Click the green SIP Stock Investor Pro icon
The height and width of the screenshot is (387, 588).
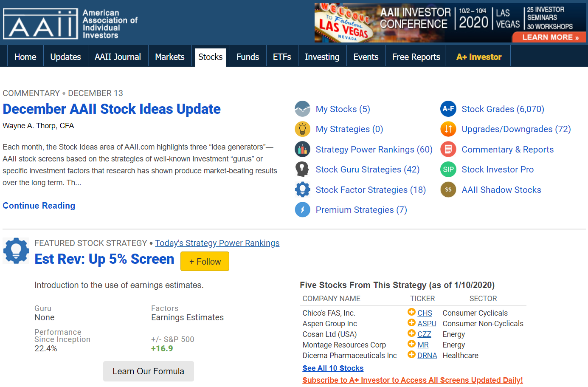pyautogui.click(x=448, y=169)
